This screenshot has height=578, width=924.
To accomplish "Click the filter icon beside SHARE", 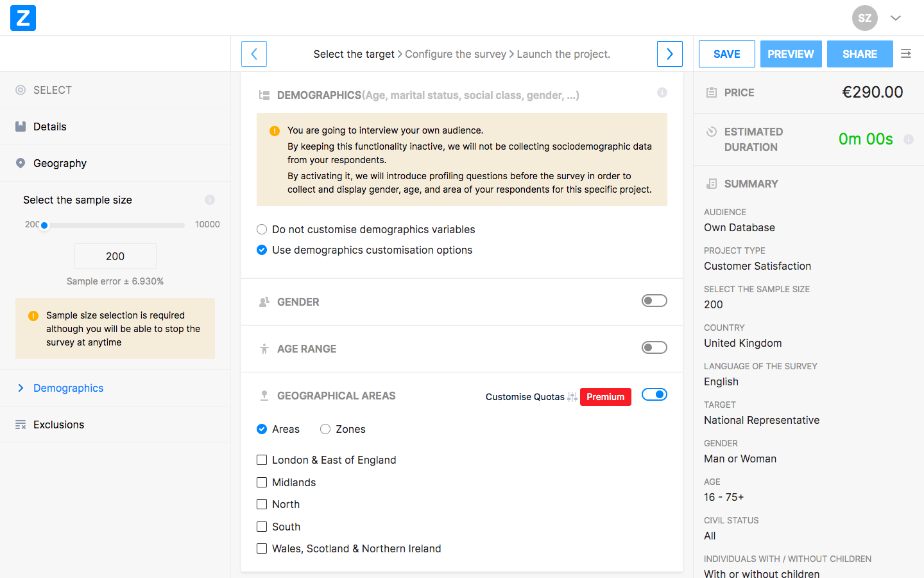I will click(905, 54).
